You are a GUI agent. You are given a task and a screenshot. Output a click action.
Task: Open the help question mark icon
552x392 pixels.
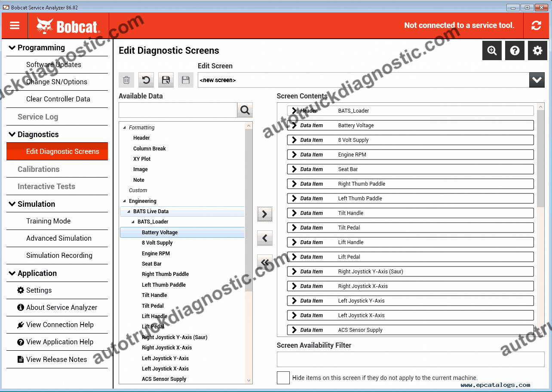(x=515, y=50)
